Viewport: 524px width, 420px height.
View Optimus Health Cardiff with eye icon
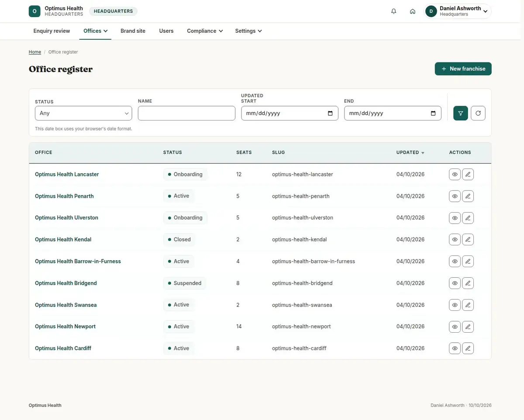pos(455,348)
